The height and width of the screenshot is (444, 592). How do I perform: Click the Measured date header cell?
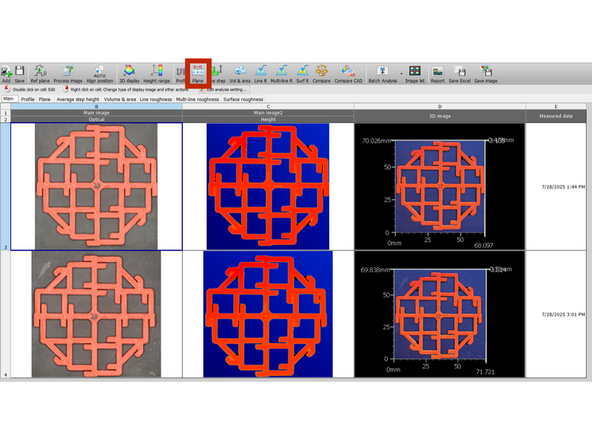556,116
